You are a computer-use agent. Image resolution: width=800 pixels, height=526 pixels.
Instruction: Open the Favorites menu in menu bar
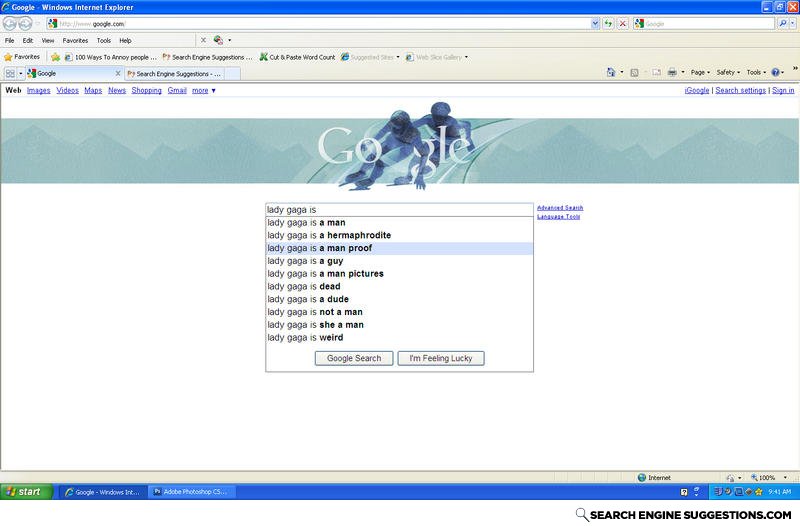tap(75, 40)
